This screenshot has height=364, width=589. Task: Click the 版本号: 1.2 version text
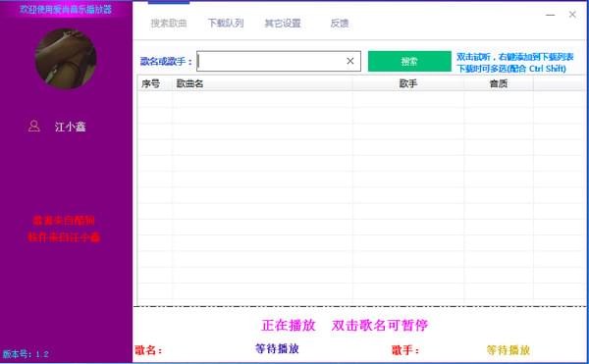[26, 354]
